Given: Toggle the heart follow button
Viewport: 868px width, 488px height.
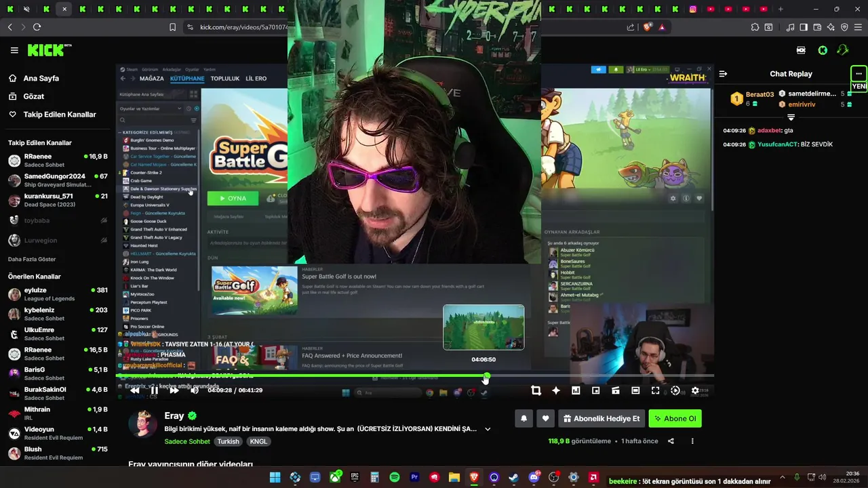Looking at the screenshot, I should (546, 419).
